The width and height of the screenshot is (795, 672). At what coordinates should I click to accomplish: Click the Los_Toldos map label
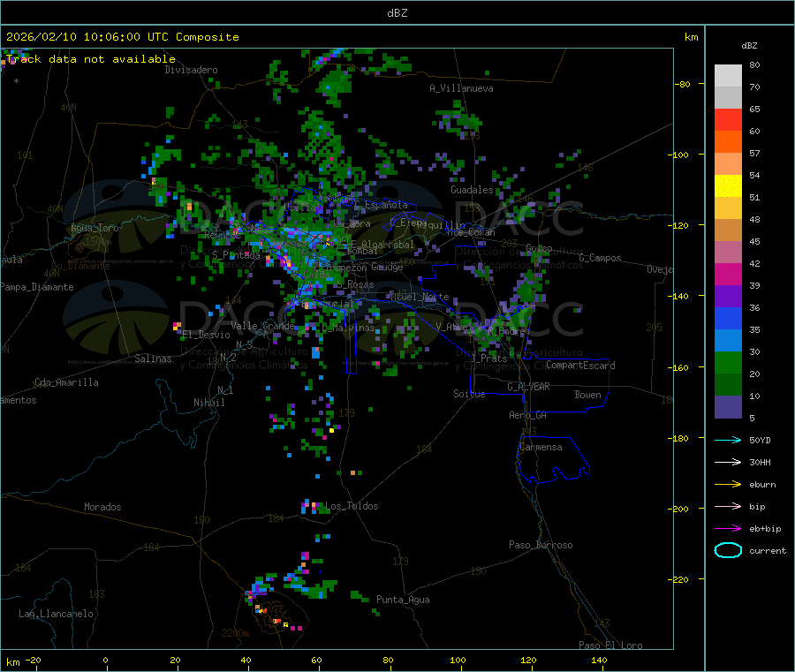tap(352, 506)
